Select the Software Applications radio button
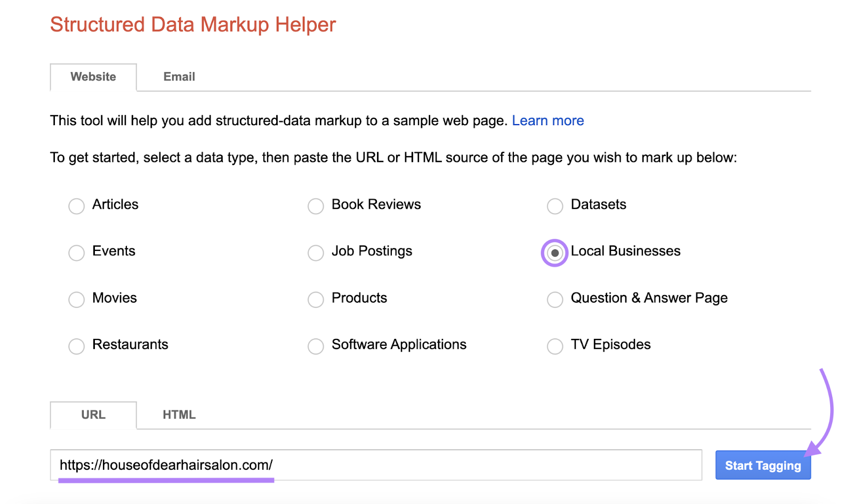Image resolution: width=853 pixels, height=504 pixels. pos(316,346)
